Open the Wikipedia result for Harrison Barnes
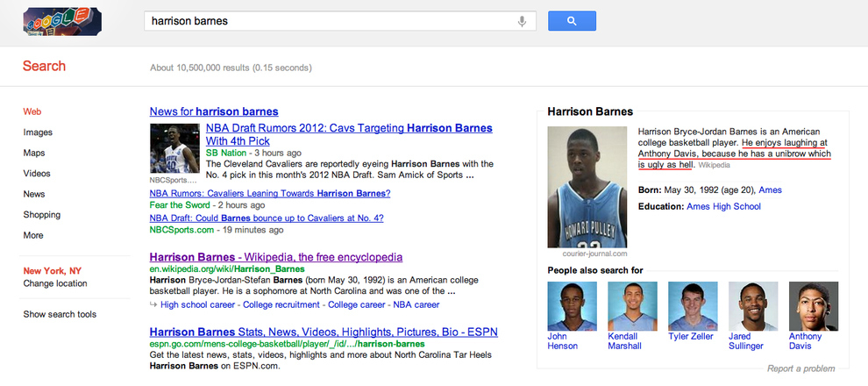868x386 pixels. 275,257
